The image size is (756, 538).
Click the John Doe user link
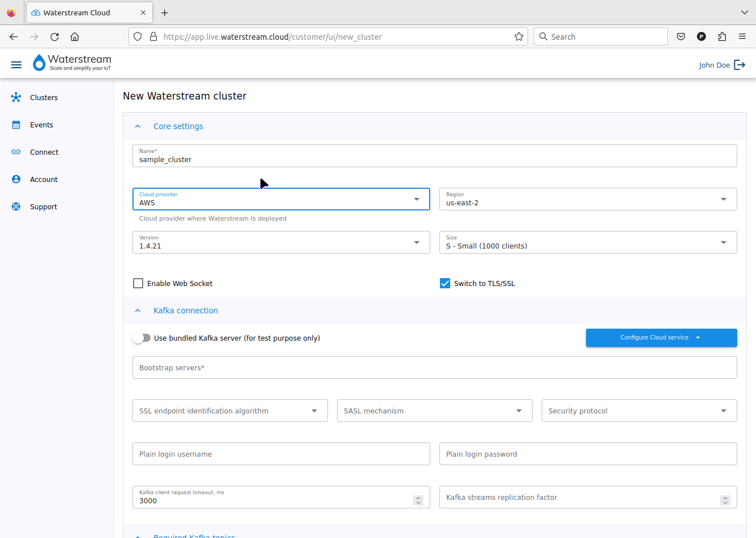coord(715,65)
